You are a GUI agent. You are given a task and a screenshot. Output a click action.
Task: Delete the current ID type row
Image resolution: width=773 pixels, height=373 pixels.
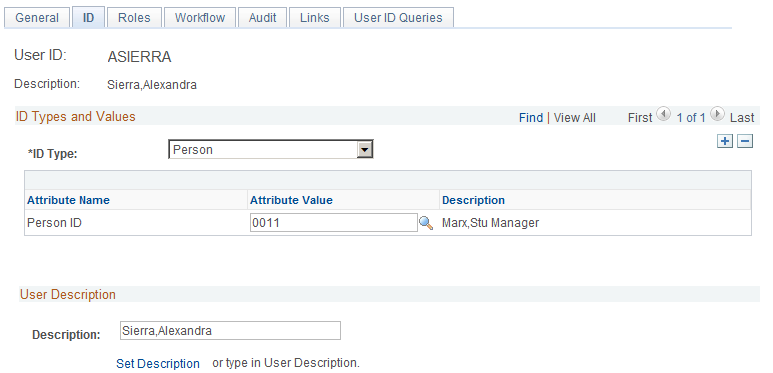(745, 141)
